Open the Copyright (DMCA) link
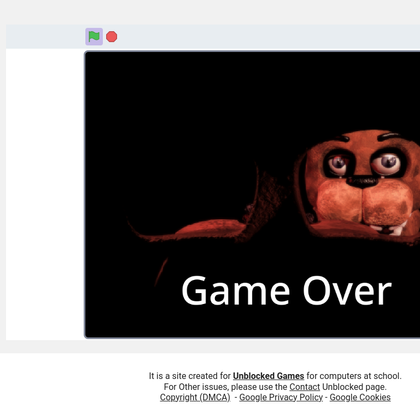The height and width of the screenshot is (420, 420). [195, 398]
